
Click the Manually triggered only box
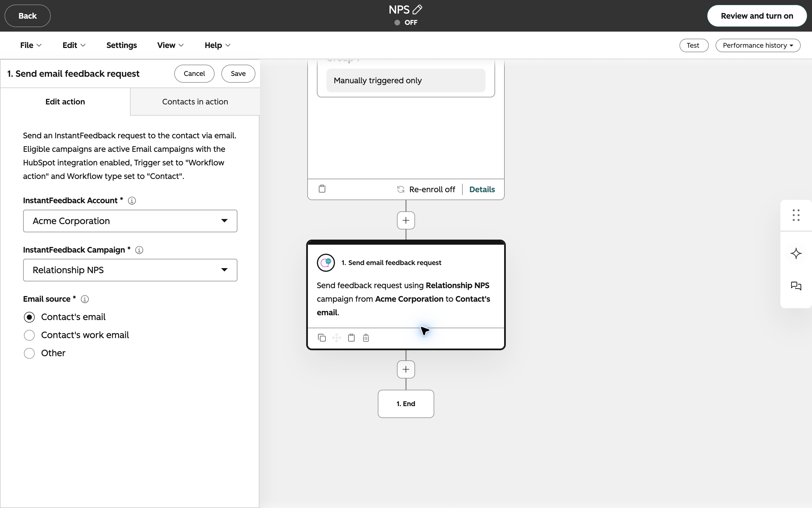coord(406,81)
